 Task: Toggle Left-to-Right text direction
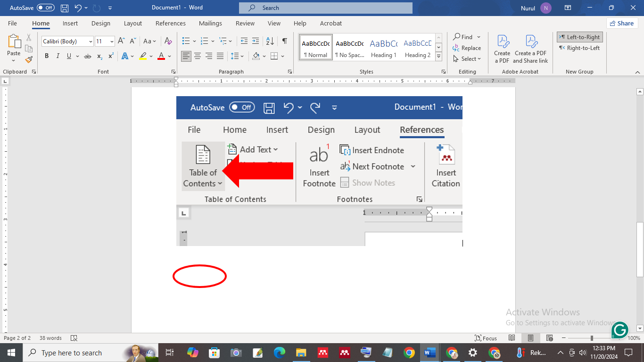(x=579, y=37)
